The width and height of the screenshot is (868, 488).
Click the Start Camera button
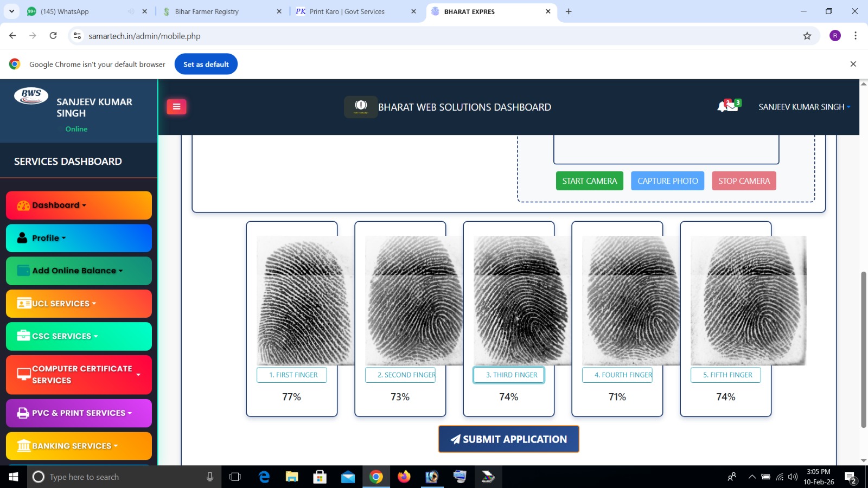point(589,181)
